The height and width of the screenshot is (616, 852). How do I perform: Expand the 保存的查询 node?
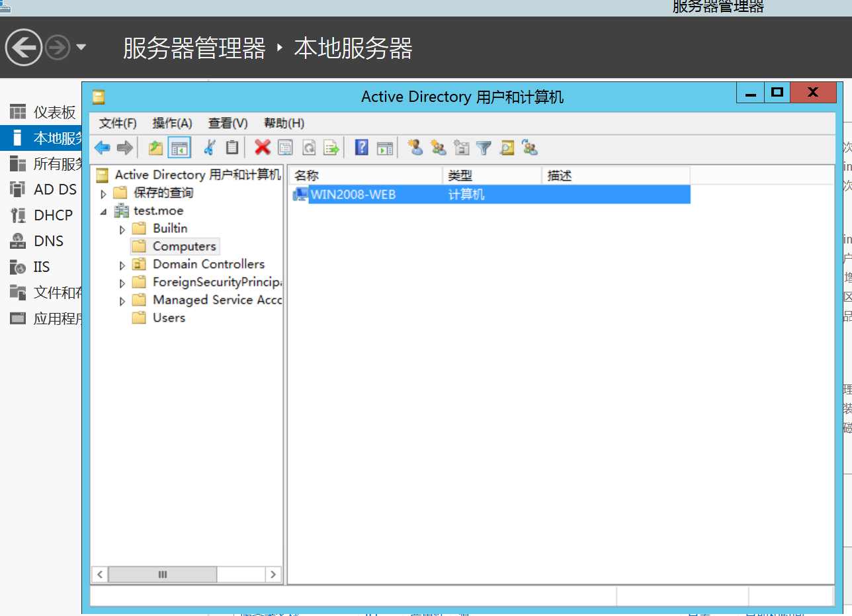pos(104,194)
